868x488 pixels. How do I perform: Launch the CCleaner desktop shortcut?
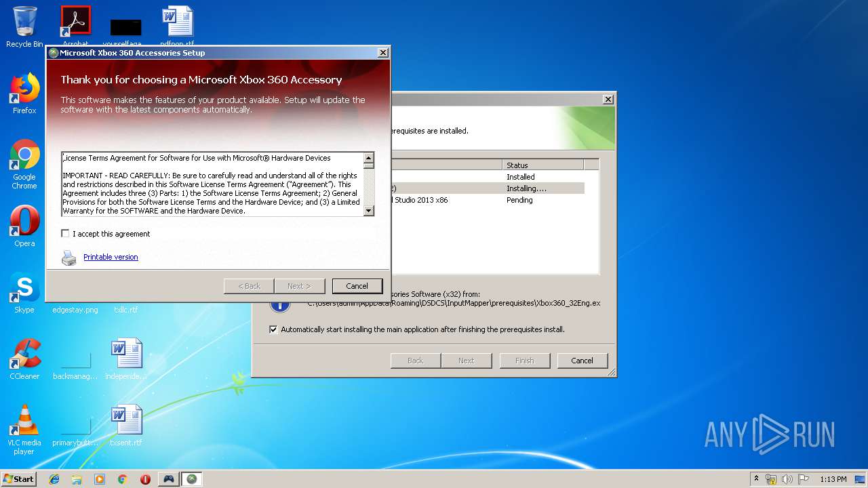pos(24,359)
